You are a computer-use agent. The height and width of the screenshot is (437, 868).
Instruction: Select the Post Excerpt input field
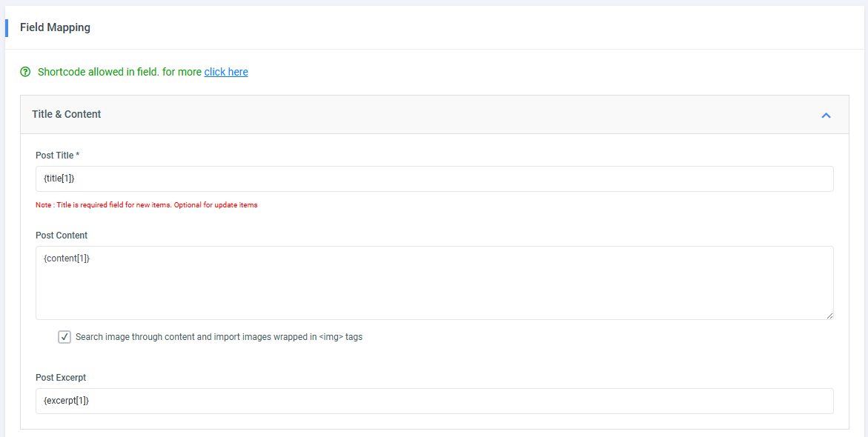[434, 401]
